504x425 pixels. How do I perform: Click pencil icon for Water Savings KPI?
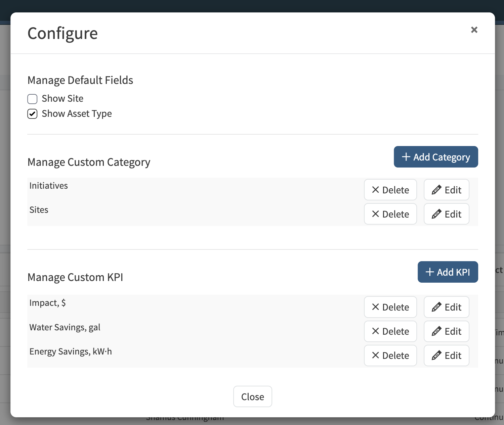coord(436,331)
